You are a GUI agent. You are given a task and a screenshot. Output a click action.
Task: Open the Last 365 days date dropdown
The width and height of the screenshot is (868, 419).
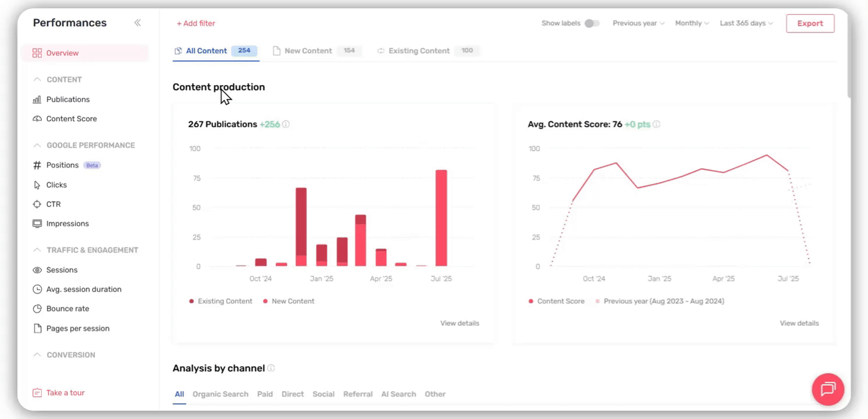pos(745,23)
